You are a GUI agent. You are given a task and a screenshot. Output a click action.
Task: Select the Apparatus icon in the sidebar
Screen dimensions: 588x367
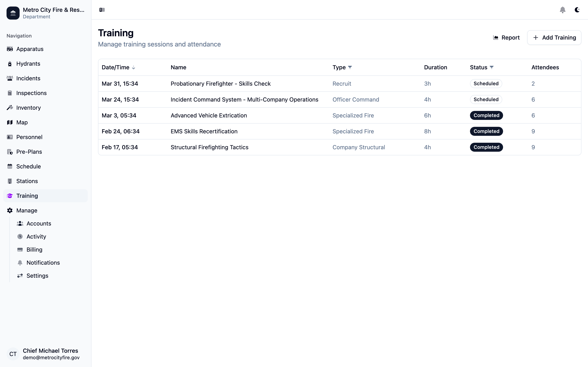tap(10, 49)
